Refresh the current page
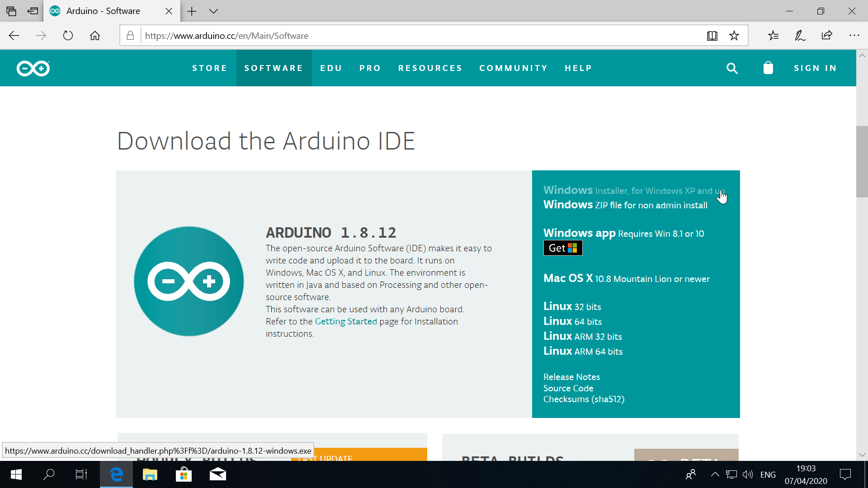This screenshot has width=868, height=488. [x=68, y=36]
